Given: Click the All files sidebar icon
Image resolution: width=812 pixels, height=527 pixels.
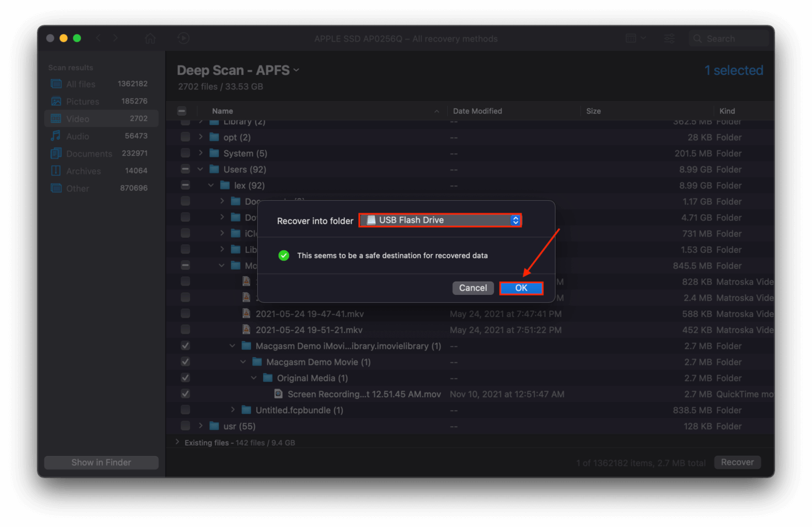Looking at the screenshot, I should [x=56, y=84].
